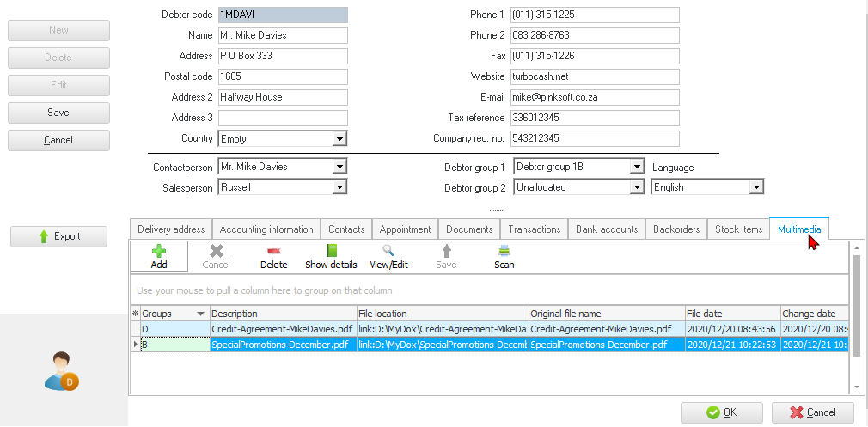Click the Scan printer icon
The image size is (868, 427).
tap(504, 251)
